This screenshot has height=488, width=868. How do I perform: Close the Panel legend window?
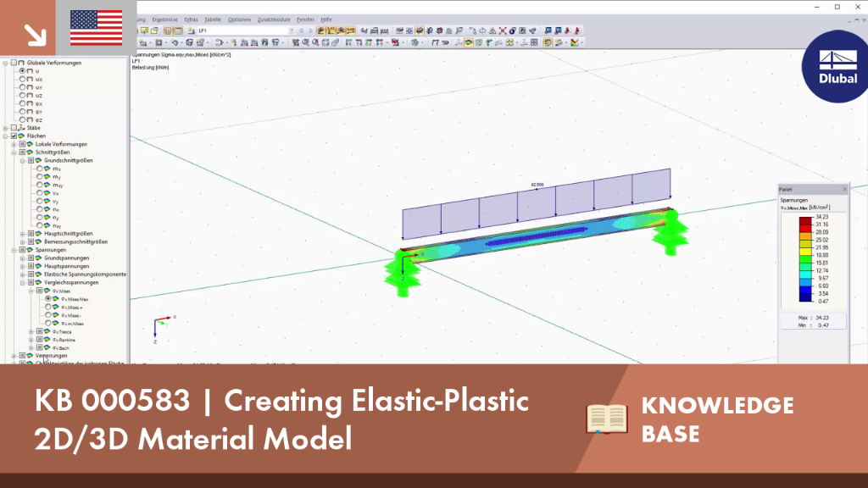[845, 189]
